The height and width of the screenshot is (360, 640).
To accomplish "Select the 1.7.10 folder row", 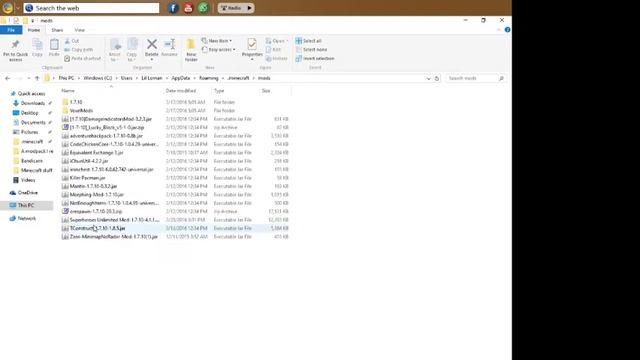I will coord(175,102).
